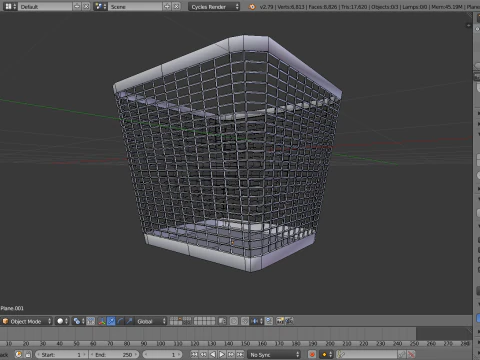The image size is (480, 360).
Task: Click the End frame field
Action: click(114, 354)
